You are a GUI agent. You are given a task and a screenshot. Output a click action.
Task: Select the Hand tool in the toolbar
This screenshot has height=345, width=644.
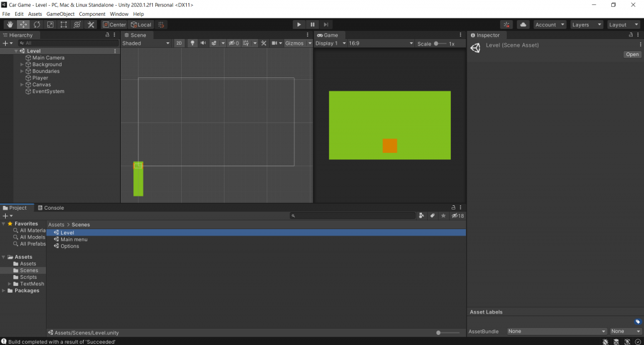click(x=9, y=25)
